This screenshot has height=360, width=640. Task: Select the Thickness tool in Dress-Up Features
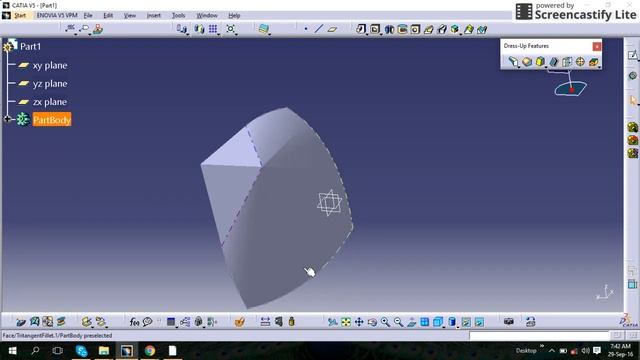click(567, 62)
